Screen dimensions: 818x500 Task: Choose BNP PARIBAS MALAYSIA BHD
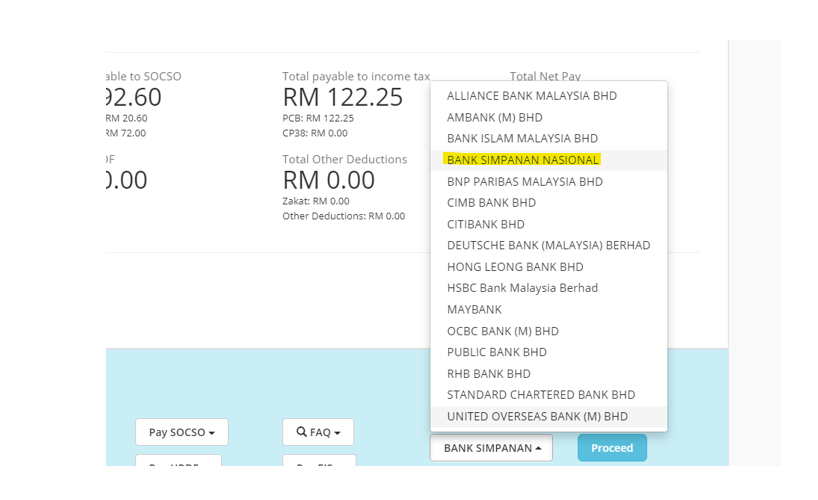548,182
